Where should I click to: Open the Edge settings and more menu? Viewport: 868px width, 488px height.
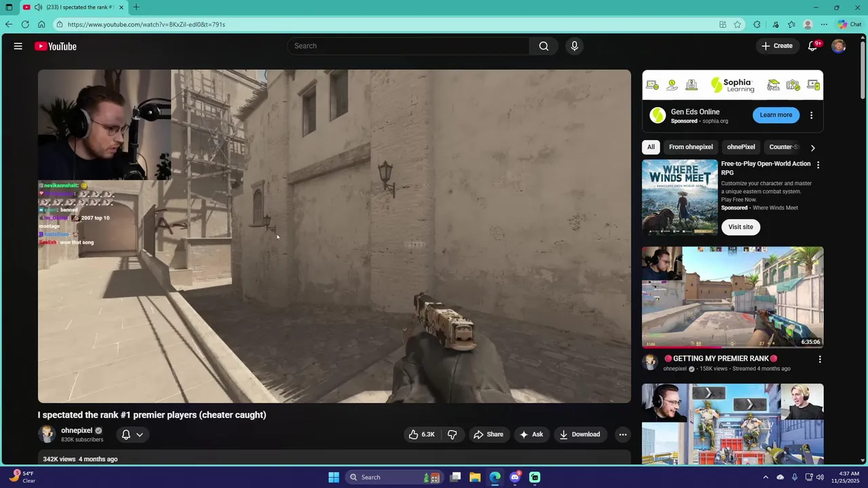(824, 24)
